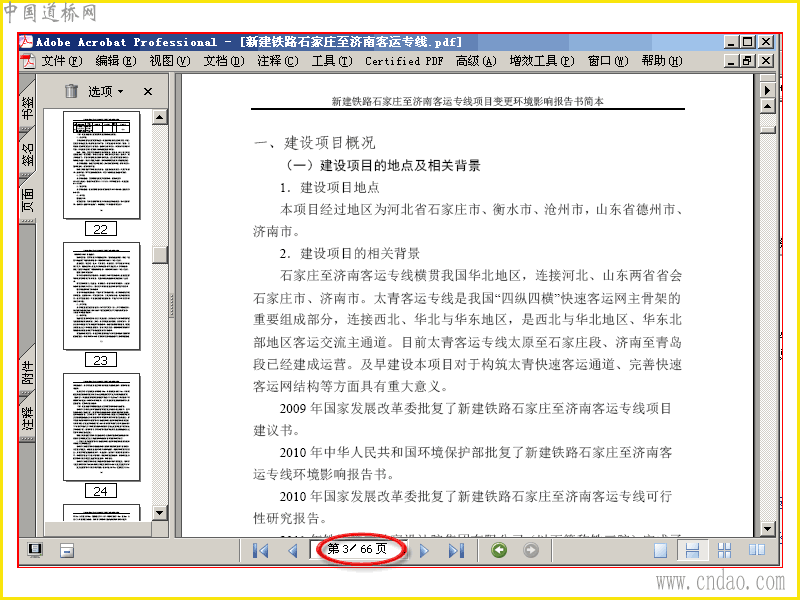Expand toolbar arrow at top right

pos(767,90)
